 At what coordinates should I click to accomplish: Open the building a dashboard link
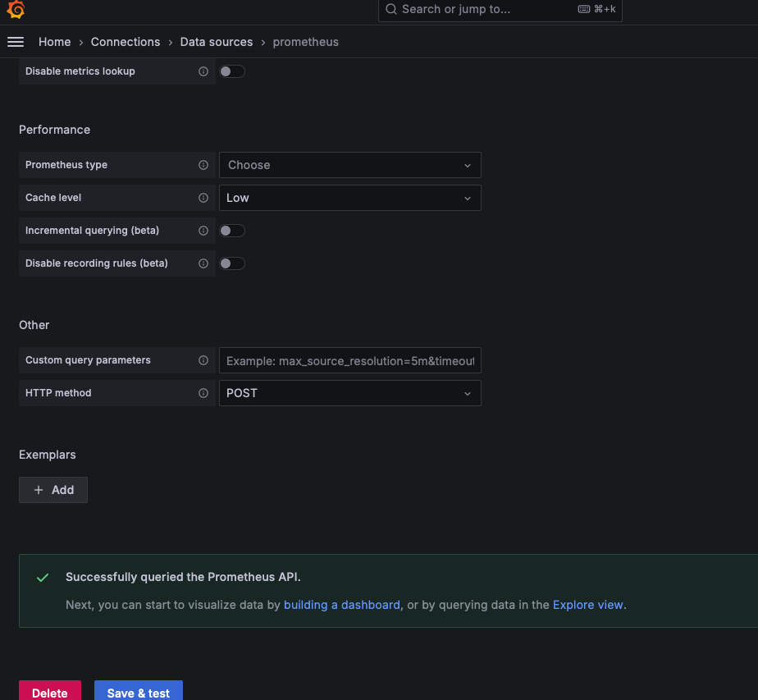tap(341, 605)
